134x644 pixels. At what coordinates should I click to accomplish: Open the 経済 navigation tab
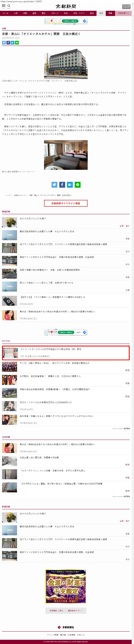101,13
